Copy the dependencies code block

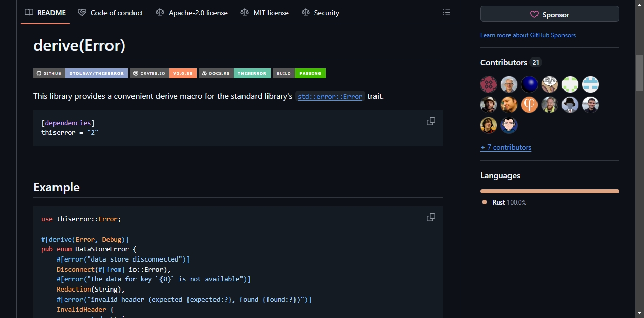[431, 121]
